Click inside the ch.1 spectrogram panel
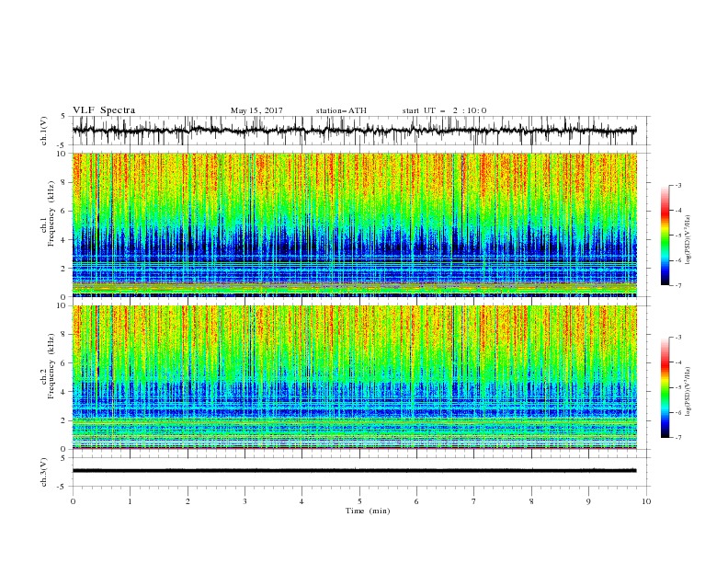The height and width of the screenshot is (563, 728). [354, 224]
